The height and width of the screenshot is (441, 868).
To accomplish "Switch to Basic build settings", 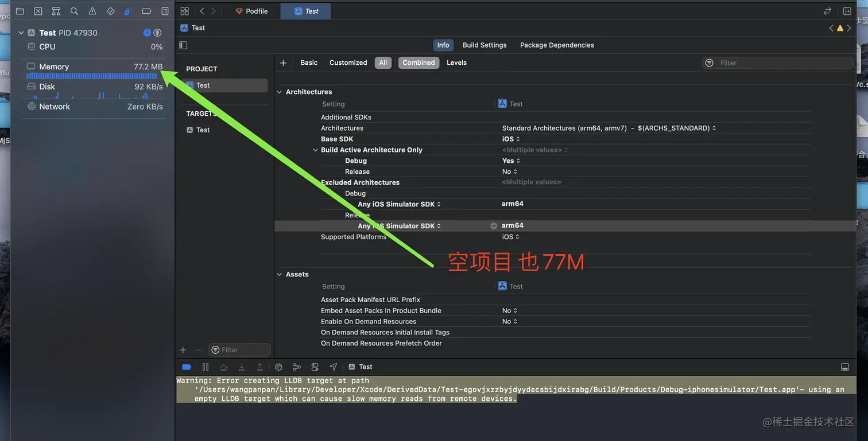I will click(309, 63).
